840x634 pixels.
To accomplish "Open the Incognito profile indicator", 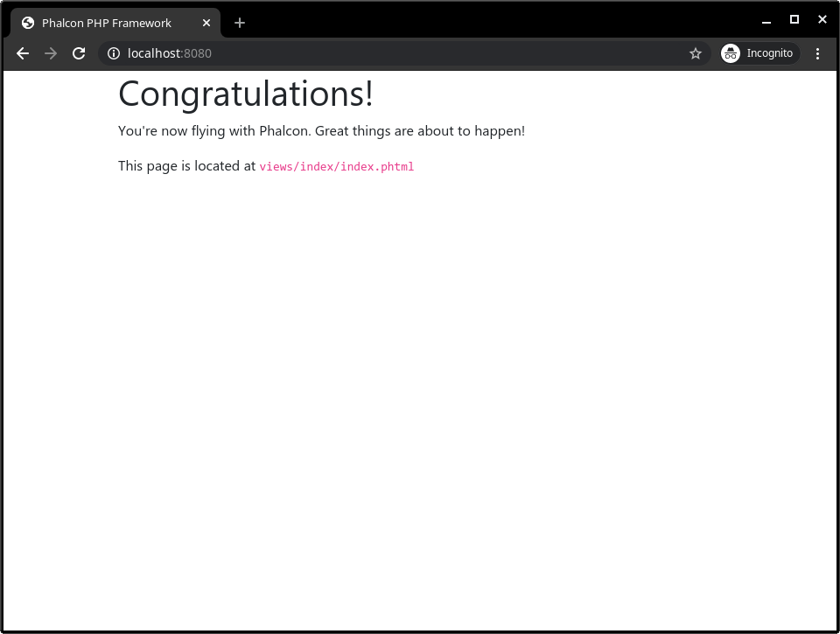I will (x=759, y=53).
